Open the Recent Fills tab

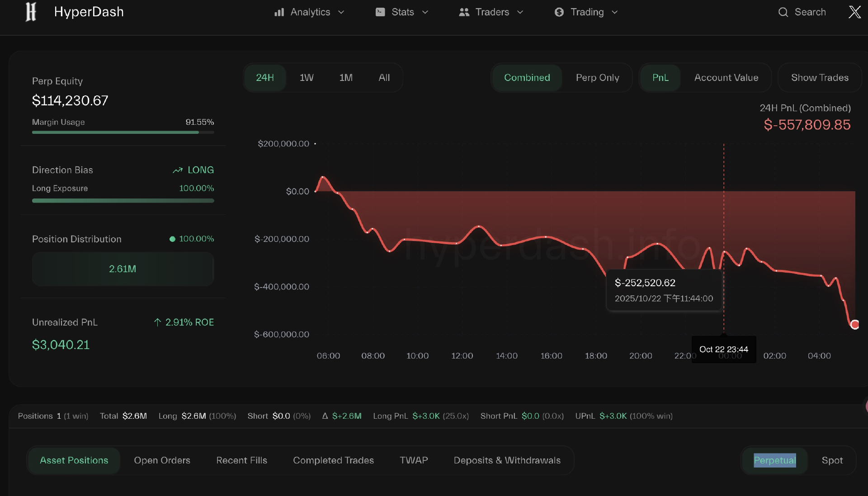tap(241, 460)
